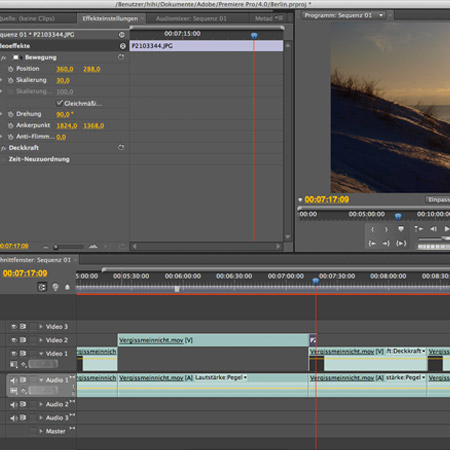Click Skalierung value 30,0
The height and width of the screenshot is (450, 450).
click(x=63, y=80)
